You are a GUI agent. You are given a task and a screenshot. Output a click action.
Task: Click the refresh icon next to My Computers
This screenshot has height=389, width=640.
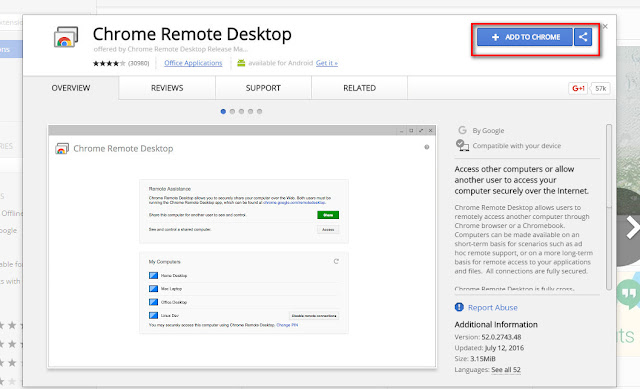(336, 261)
